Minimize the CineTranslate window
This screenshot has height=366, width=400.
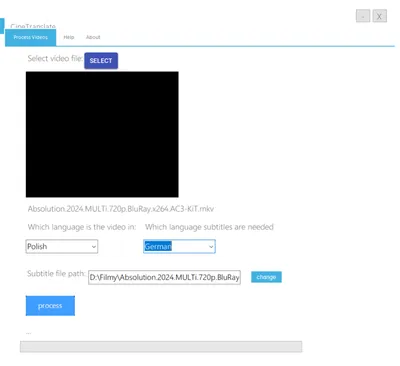(x=363, y=16)
